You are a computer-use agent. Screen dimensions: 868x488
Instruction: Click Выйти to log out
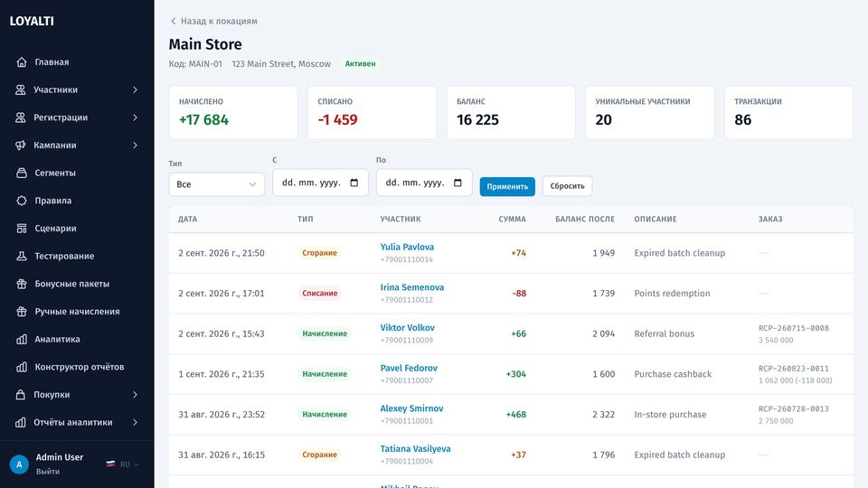click(x=48, y=472)
